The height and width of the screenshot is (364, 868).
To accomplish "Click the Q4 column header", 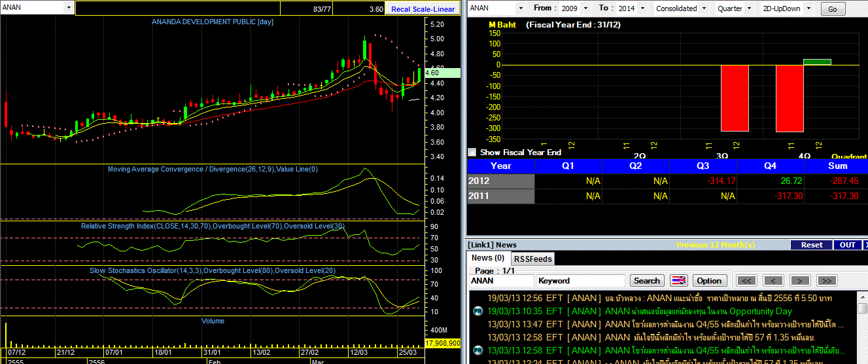I will [771, 166].
